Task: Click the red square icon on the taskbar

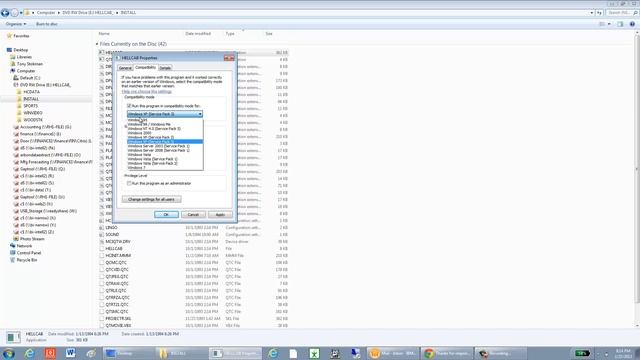Action: 50,353
